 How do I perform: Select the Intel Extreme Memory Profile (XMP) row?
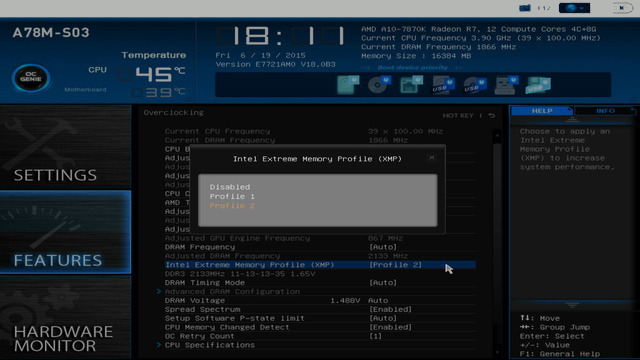pyautogui.click(x=320, y=265)
